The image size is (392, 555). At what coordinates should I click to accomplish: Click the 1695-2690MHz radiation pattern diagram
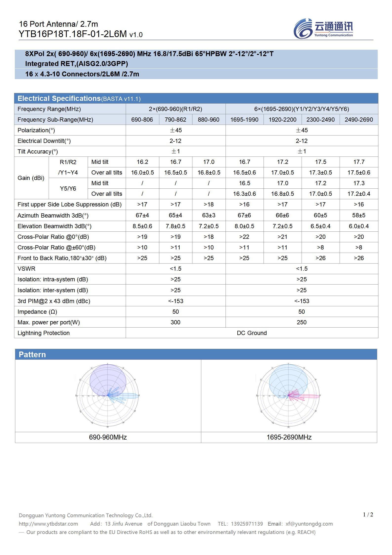[288, 395]
